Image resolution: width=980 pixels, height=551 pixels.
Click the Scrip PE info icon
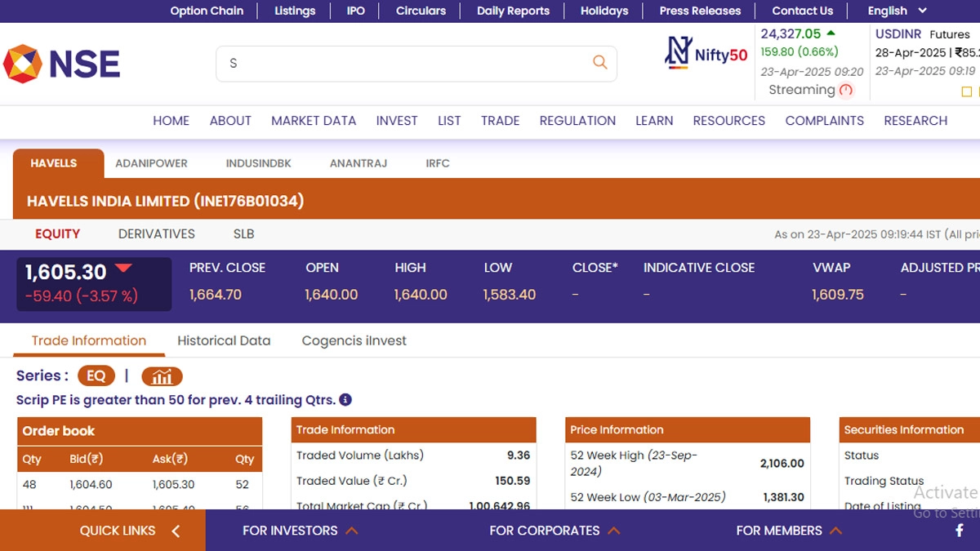pyautogui.click(x=345, y=400)
